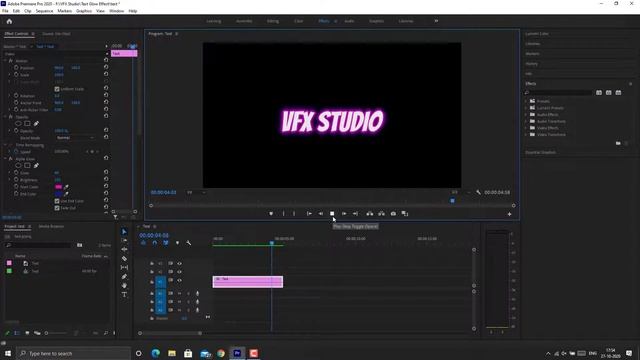Click the Extract button

click(381, 213)
